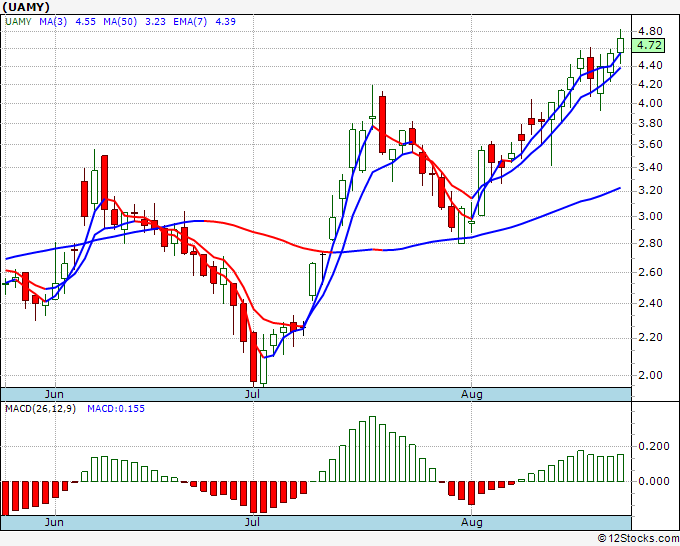The width and height of the screenshot is (680, 546).
Task: Click the 4.40 price axis label
Action: pos(650,65)
